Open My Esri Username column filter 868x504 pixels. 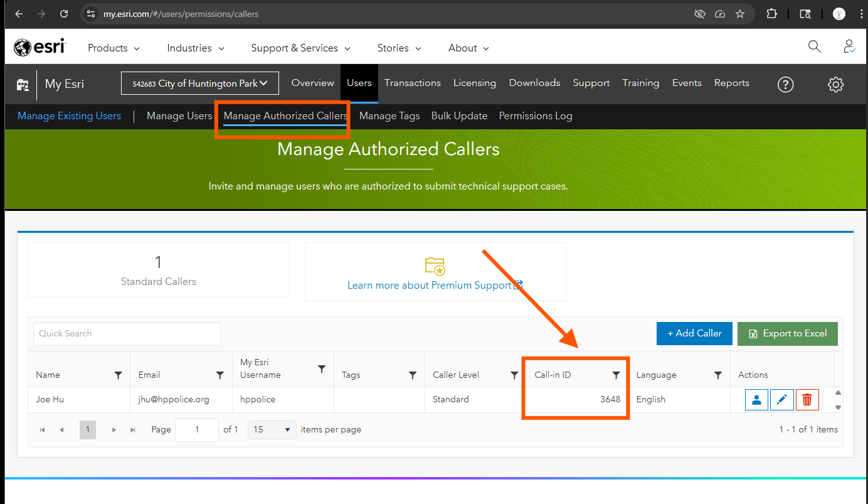322,368
